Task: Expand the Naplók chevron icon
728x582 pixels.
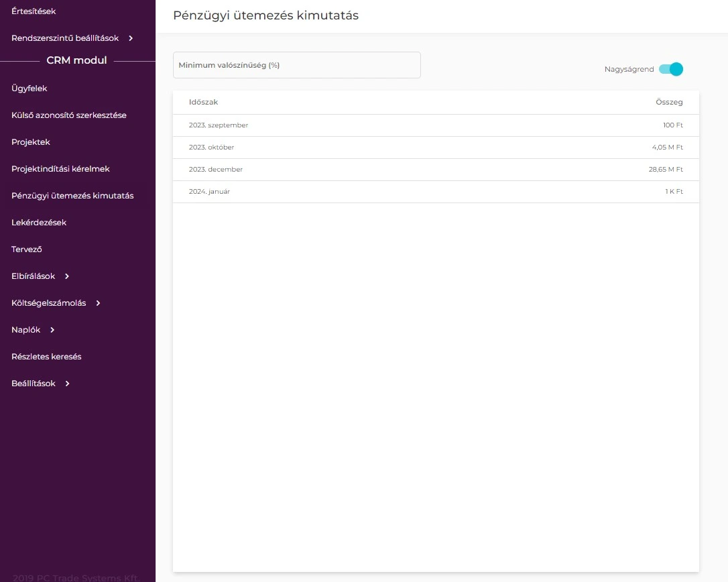Action: point(52,330)
